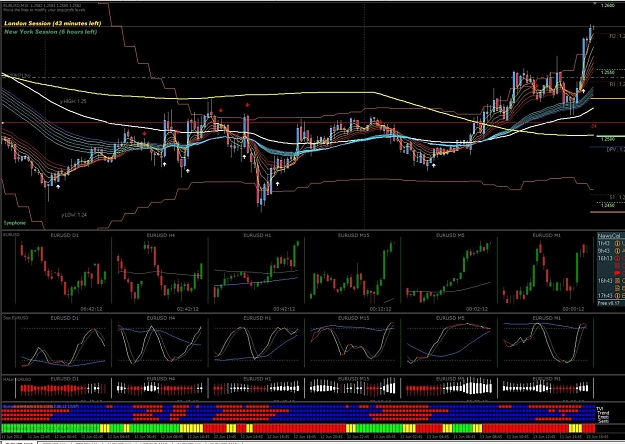
Task: Select the DPV daily pivot label
Action: pos(615,150)
